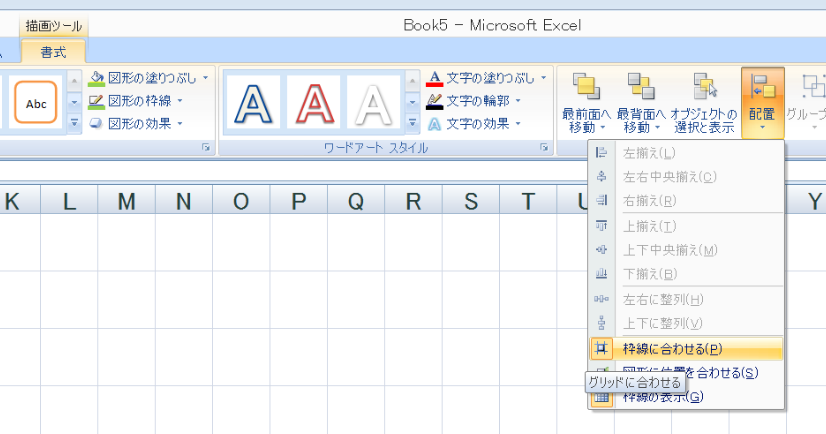826x434 pixels.
Task: Choose 上揃え(T) align top
Action: pyautogui.click(x=686, y=226)
